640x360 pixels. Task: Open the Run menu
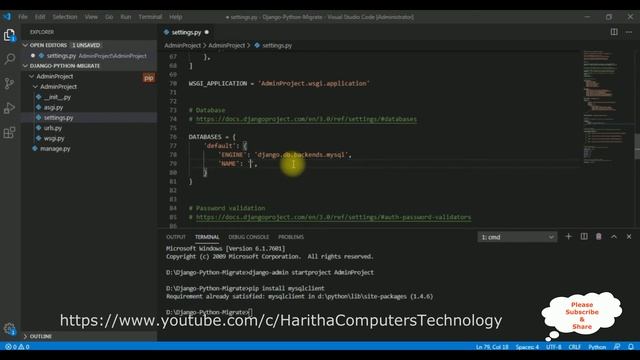click(126, 17)
